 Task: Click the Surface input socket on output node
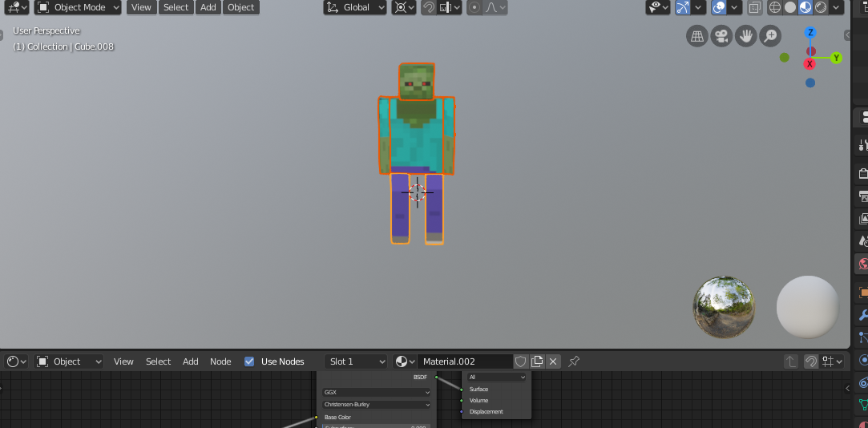click(x=462, y=390)
